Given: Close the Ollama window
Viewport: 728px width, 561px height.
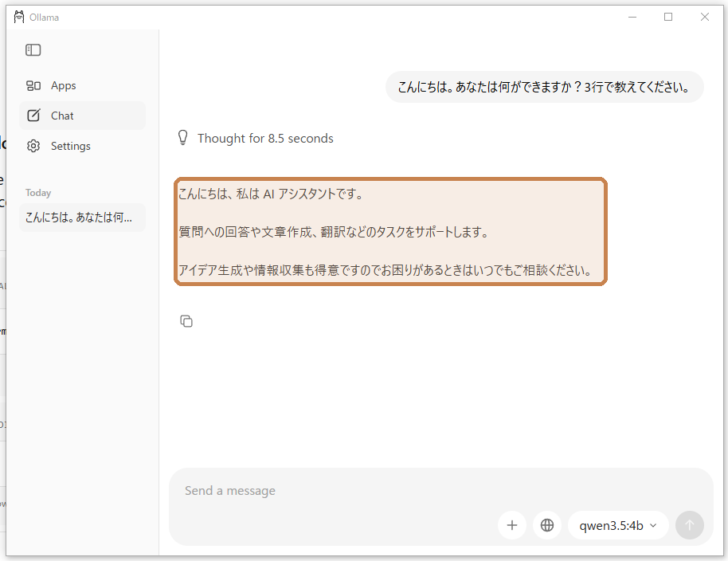Looking at the screenshot, I should (704, 18).
